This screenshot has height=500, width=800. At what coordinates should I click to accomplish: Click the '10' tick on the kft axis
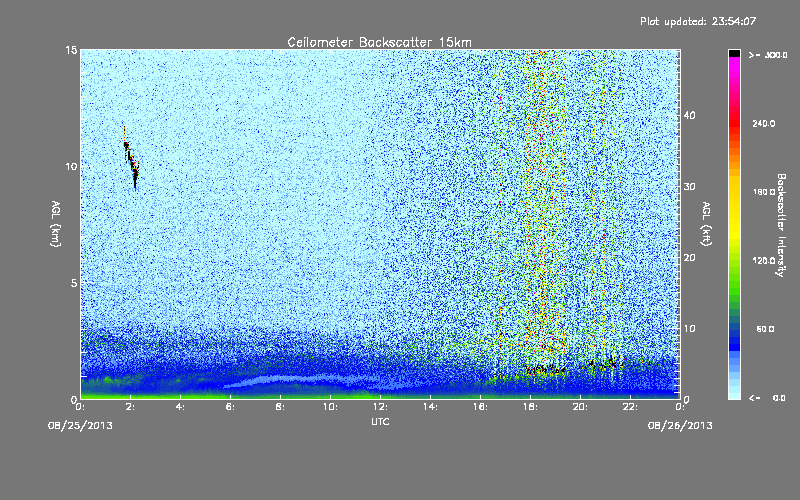pyautogui.click(x=689, y=329)
